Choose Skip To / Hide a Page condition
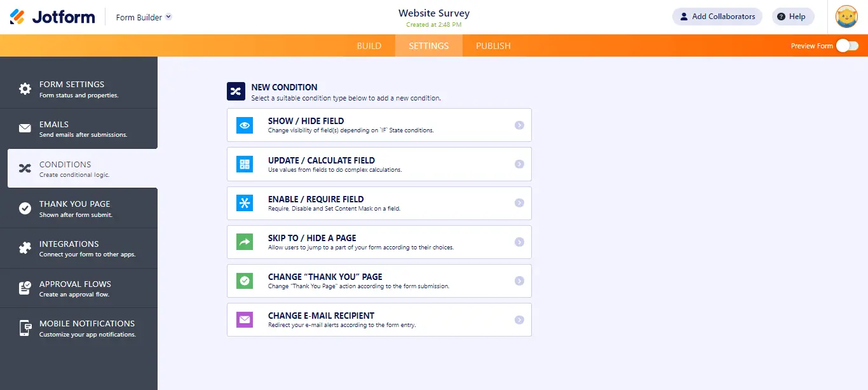Viewport: 868px width, 390px height. [379, 242]
